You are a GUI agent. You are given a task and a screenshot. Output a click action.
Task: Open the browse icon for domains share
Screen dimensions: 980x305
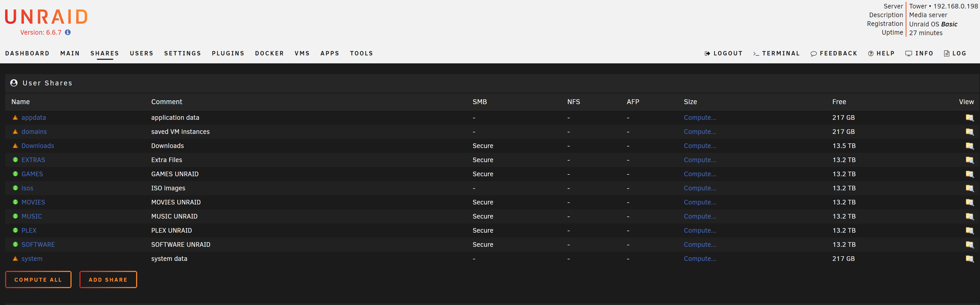tap(969, 132)
